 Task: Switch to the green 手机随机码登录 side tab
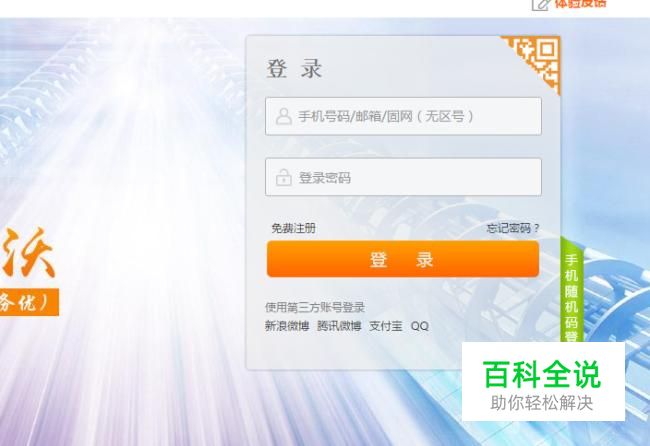(572, 290)
